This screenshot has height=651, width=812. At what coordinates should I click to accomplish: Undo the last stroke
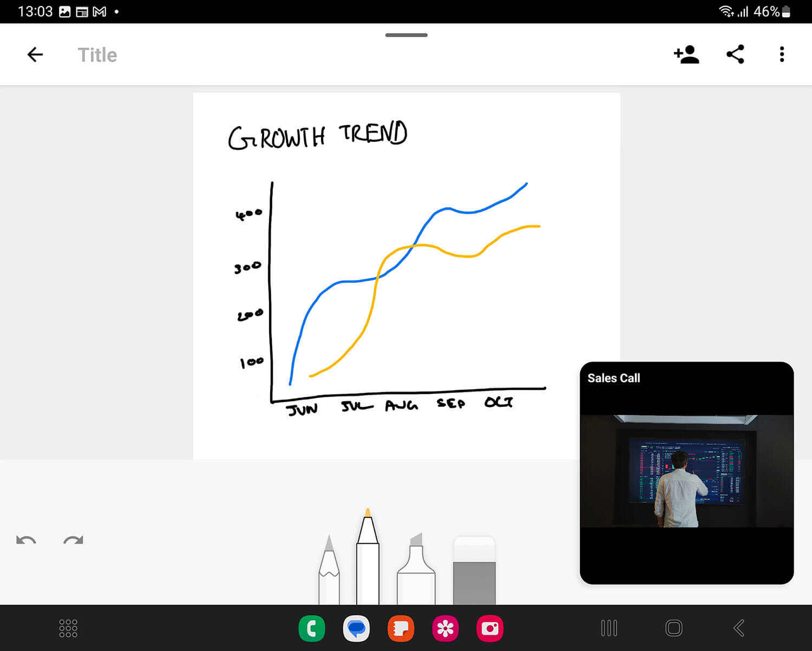pos(26,540)
